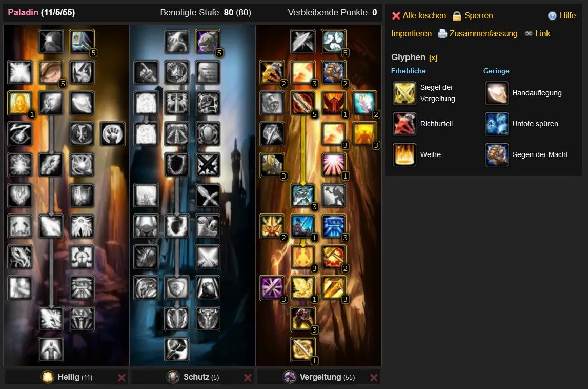The height and width of the screenshot is (389, 588).
Task: Select the Richturteil glyph icon
Action: [x=404, y=124]
